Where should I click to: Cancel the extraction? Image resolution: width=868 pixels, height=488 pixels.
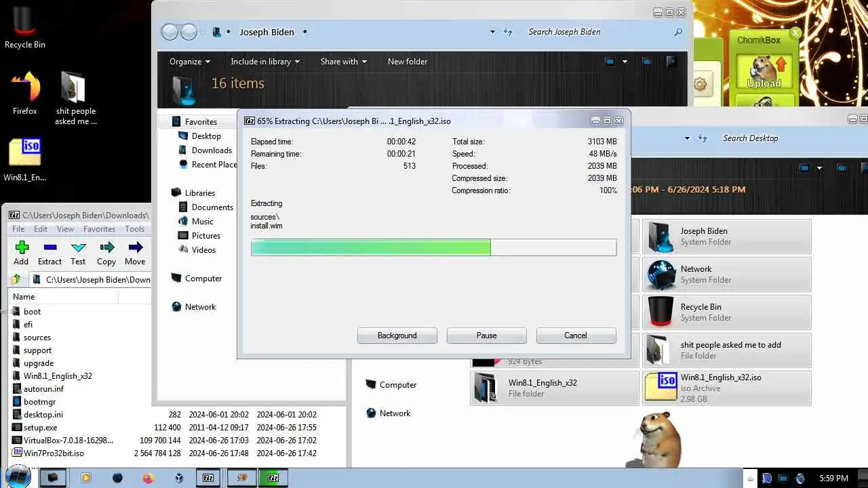pyautogui.click(x=576, y=335)
